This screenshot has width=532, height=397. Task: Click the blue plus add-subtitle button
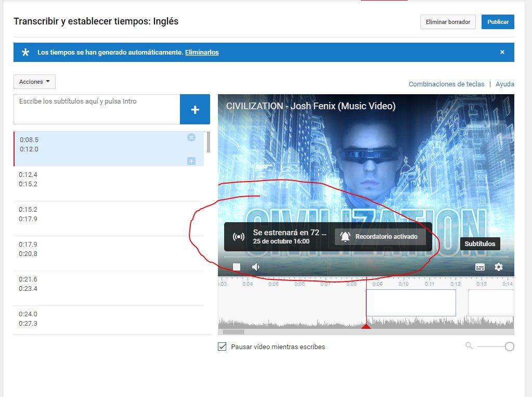(194, 109)
